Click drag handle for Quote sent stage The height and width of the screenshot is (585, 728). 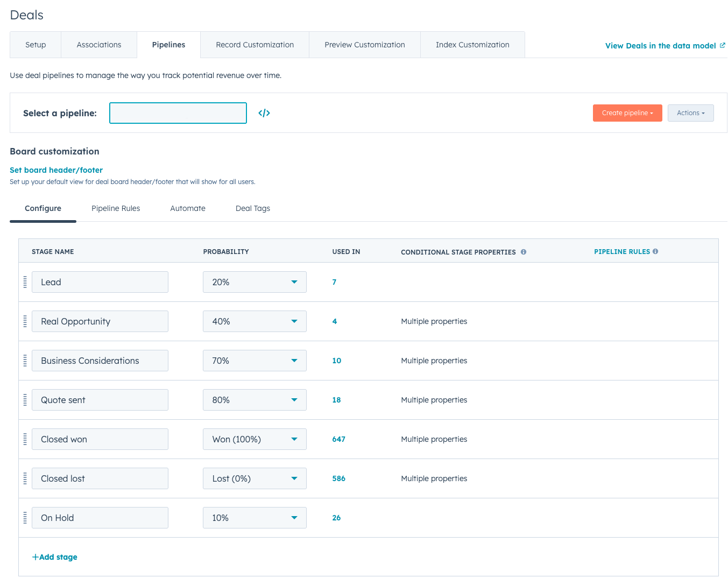click(25, 400)
